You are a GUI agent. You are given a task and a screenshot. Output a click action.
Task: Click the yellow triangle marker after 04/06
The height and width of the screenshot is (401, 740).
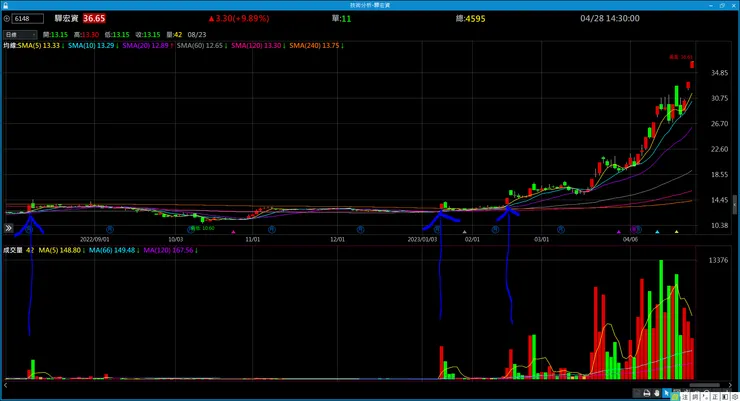(676, 232)
